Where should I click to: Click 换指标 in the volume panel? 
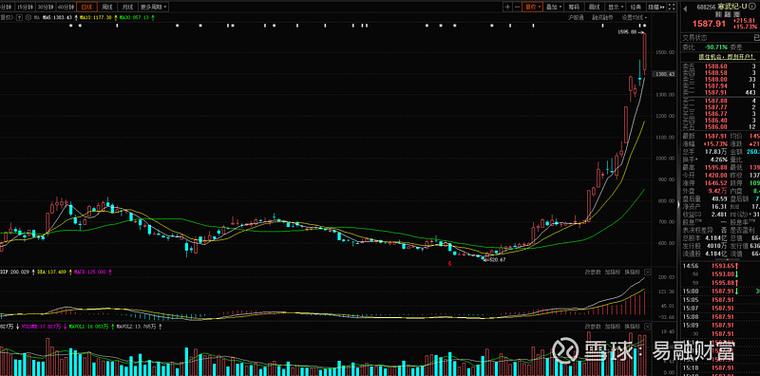[x=632, y=327]
